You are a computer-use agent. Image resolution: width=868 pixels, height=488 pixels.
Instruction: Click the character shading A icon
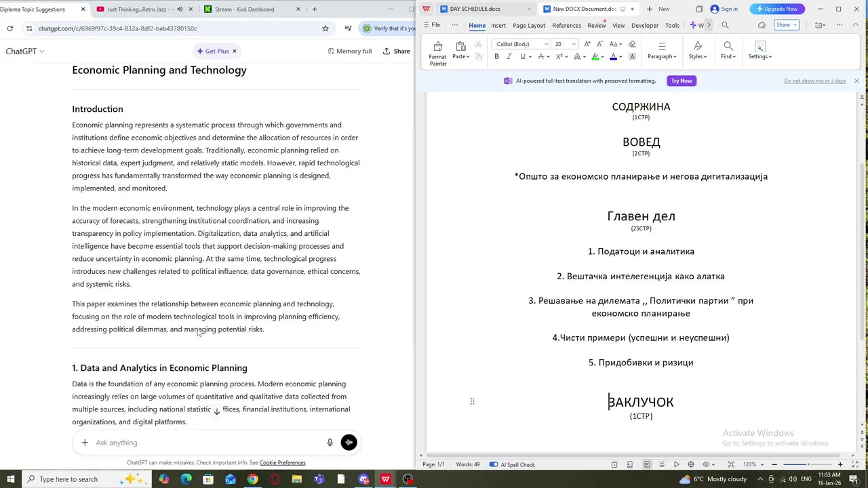[x=632, y=57]
